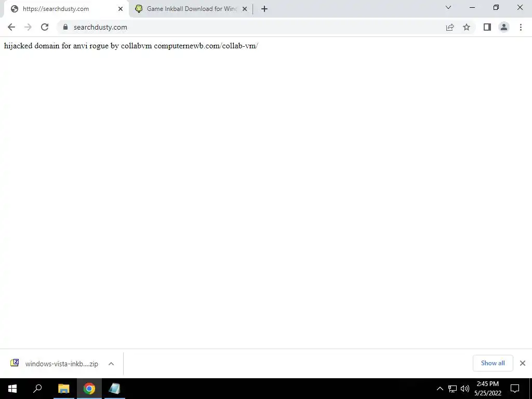Go back to the previous page
This screenshot has height=399, width=532.
(11, 27)
